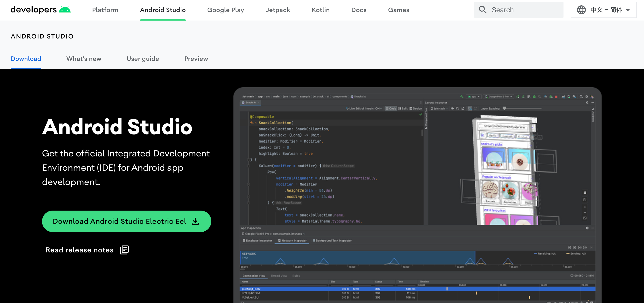Open the language selector dropdown
This screenshot has height=303, width=644.
click(603, 10)
